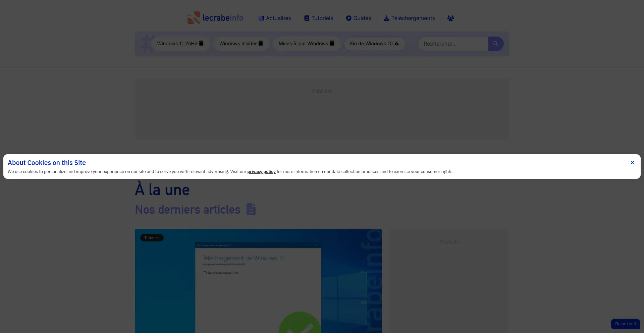Focus the Rechercher search field
Image resolution: width=644 pixels, height=333 pixels.
pos(453,44)
